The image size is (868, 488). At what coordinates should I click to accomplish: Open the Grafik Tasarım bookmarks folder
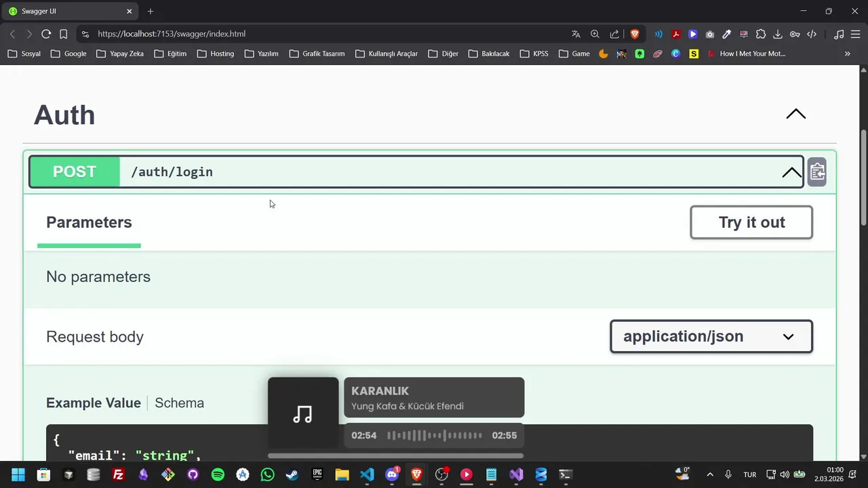pos(317,54)
